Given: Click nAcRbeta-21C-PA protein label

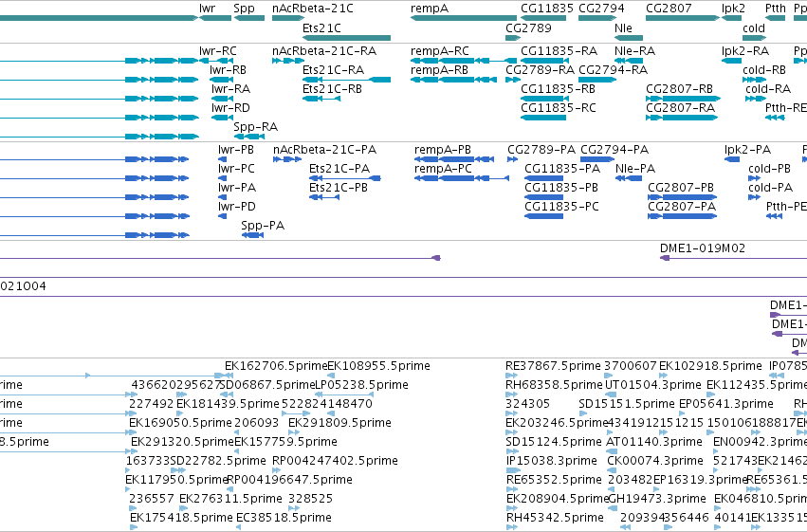Looking at the screenshot, I should [x=324, y=149].
